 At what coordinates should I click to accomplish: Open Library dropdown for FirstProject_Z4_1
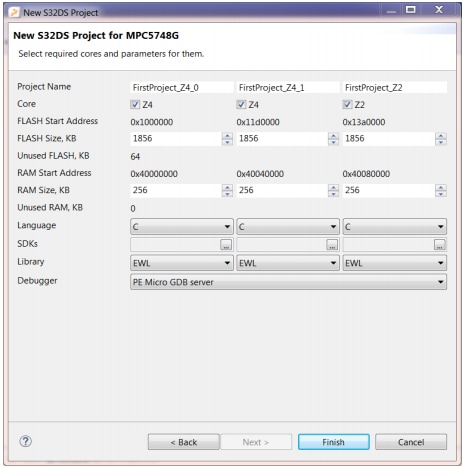[x=288, y=263]
